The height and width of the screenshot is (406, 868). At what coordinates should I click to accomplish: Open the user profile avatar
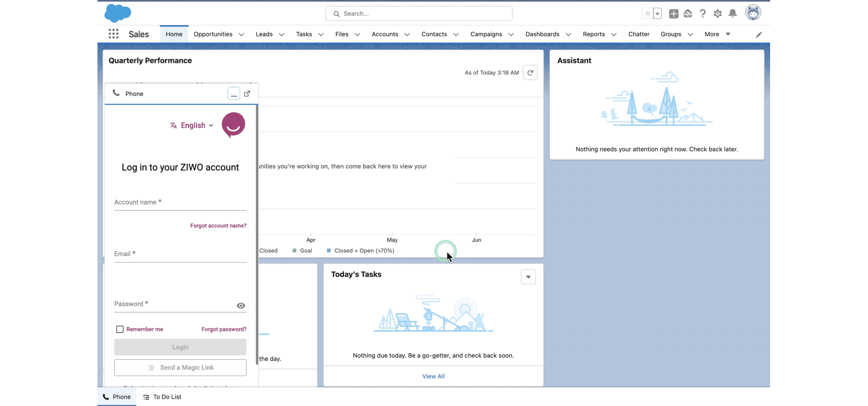pos(753,13)
